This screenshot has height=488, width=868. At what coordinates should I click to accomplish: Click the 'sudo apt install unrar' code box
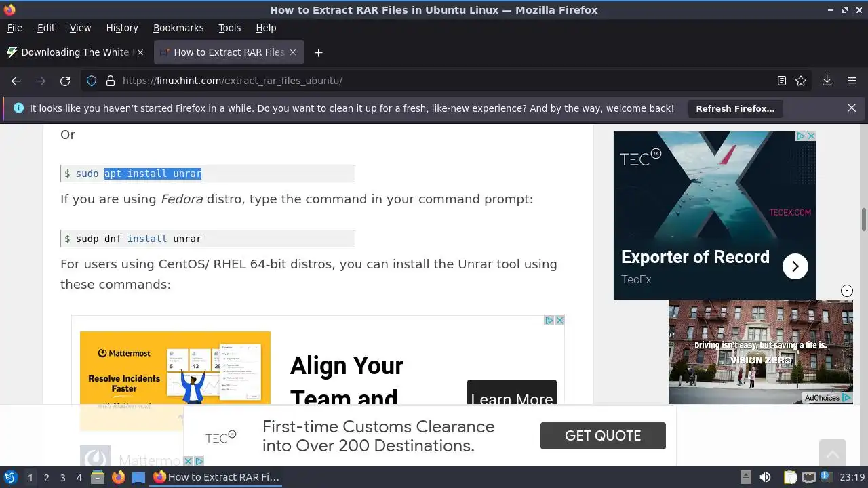[208, 174]
